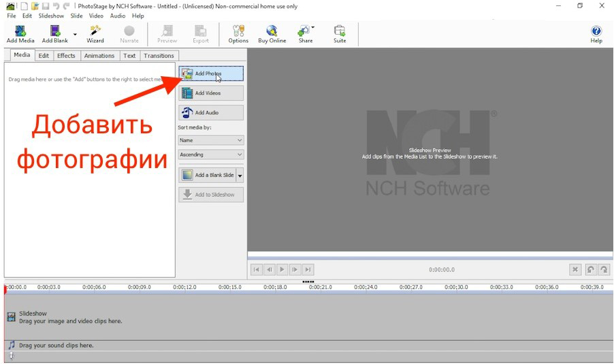Open the Audio menu
The height and width of the screenshot is (364, 614).
tap(118, 16)
